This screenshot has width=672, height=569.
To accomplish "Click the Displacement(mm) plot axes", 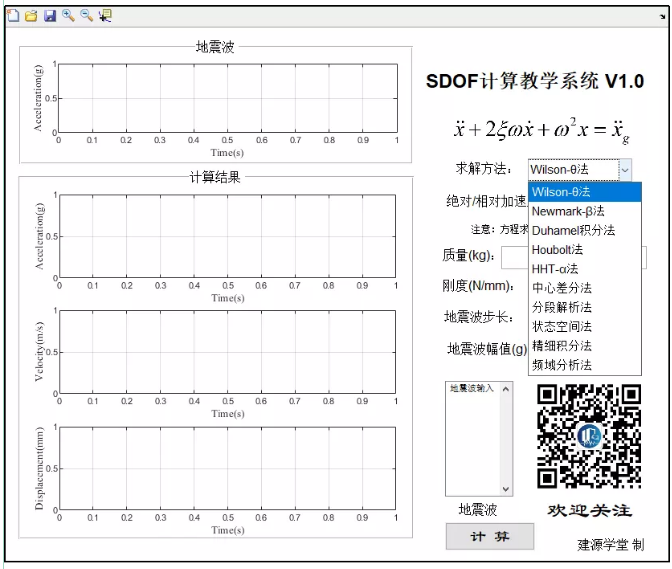I will (228, 468).
